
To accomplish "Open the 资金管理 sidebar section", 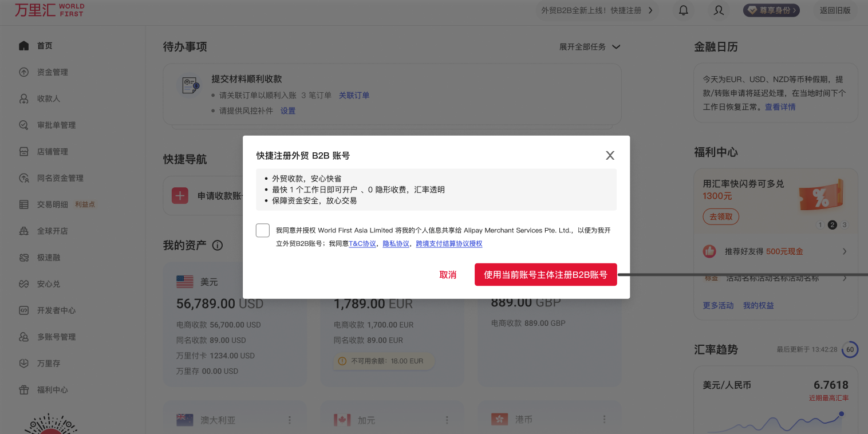I will (x=53, y=72).
